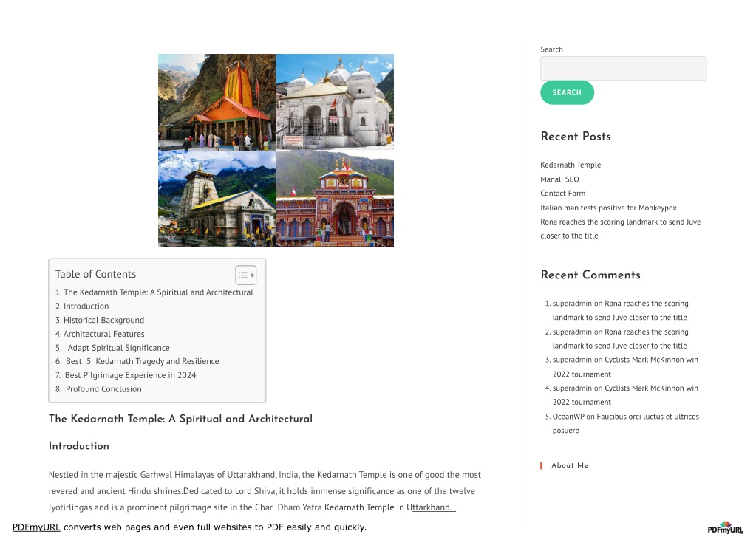Jump to TOC item 1 The Kedarnath Temple
The image size is (756, 534).
[x=154, y=292]
